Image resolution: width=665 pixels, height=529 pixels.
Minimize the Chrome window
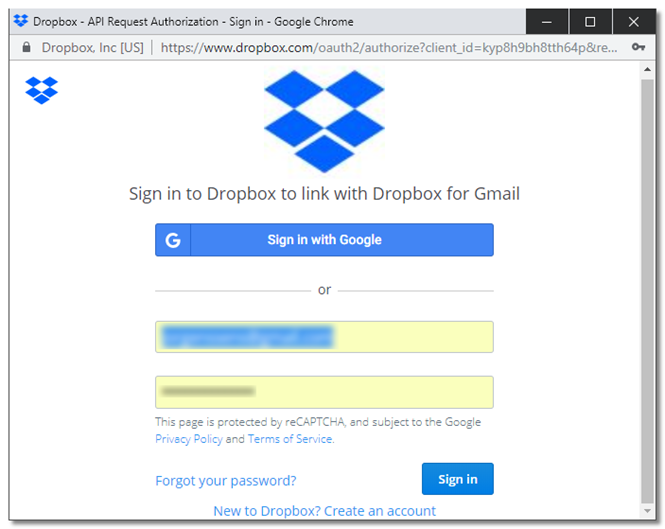[x=547, y=21]
